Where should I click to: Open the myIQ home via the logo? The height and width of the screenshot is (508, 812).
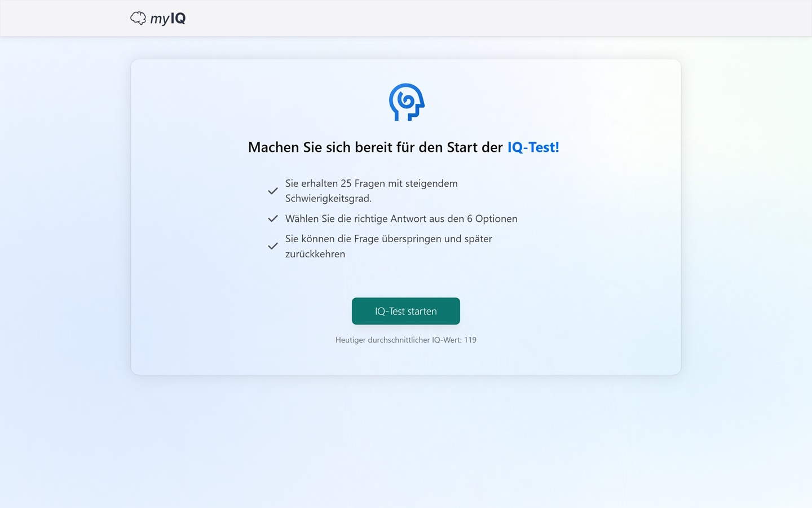pos(157,17)
